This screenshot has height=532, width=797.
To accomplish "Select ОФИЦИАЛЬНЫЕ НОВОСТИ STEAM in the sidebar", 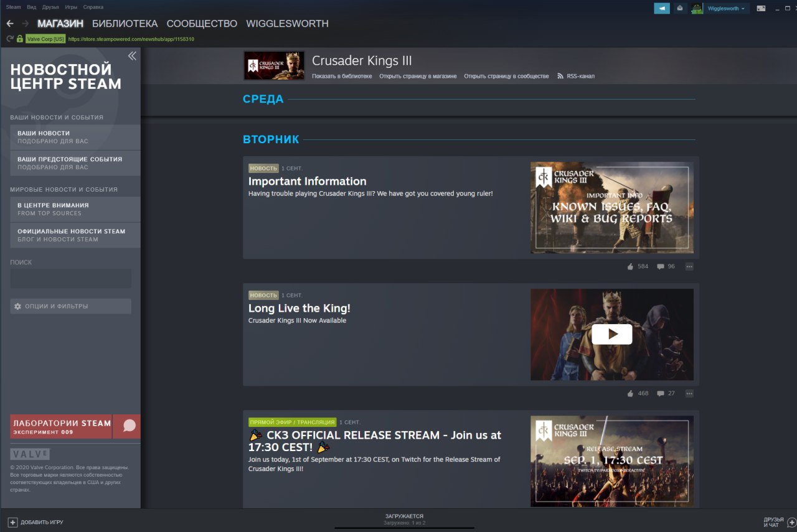I will (75, 235).
